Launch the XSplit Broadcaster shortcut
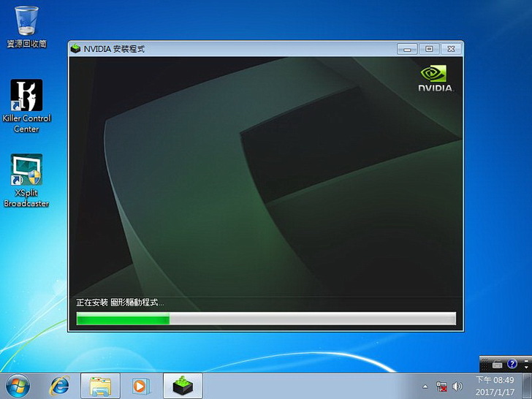The image size is (532, 399). 26,180
